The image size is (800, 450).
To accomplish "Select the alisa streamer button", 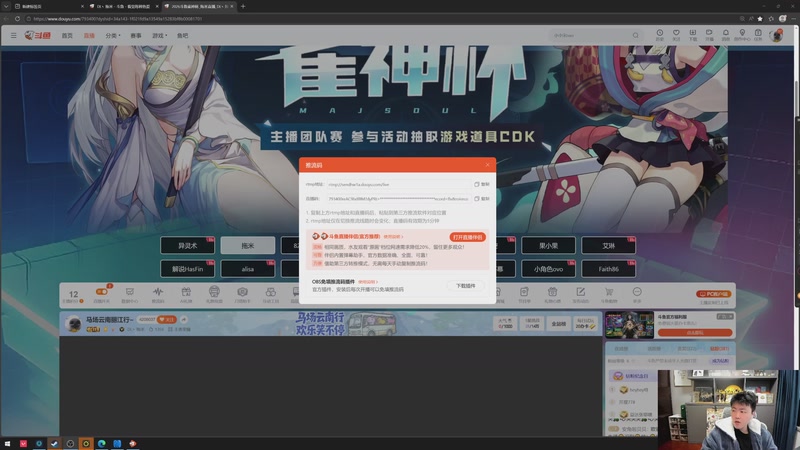I will click(247, 269).
